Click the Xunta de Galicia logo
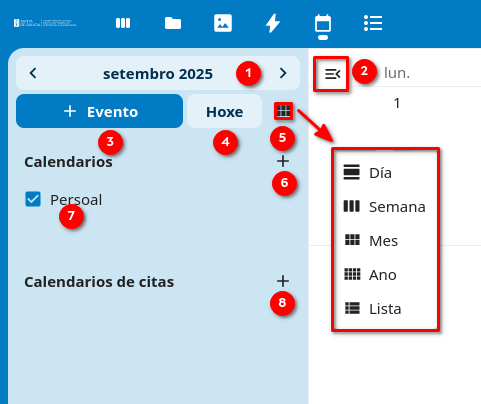Screen dimensions: 481x404 tap(45, 23)
